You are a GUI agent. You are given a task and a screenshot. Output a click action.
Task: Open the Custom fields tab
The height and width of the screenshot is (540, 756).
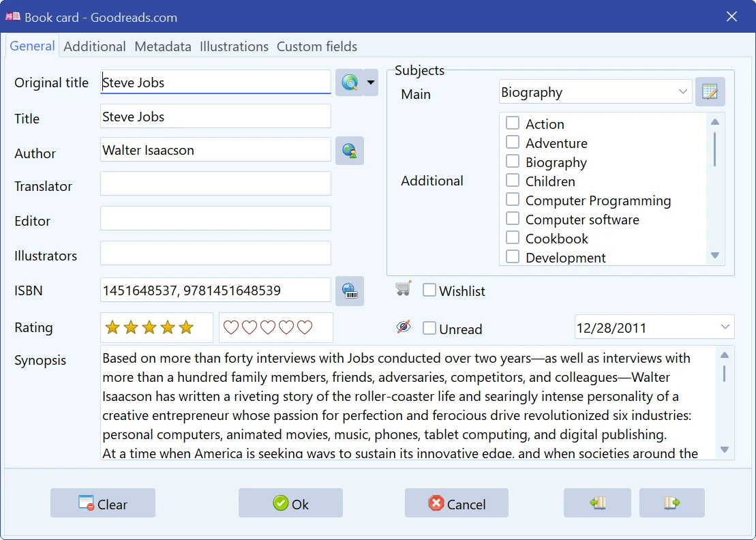[317, 46]
